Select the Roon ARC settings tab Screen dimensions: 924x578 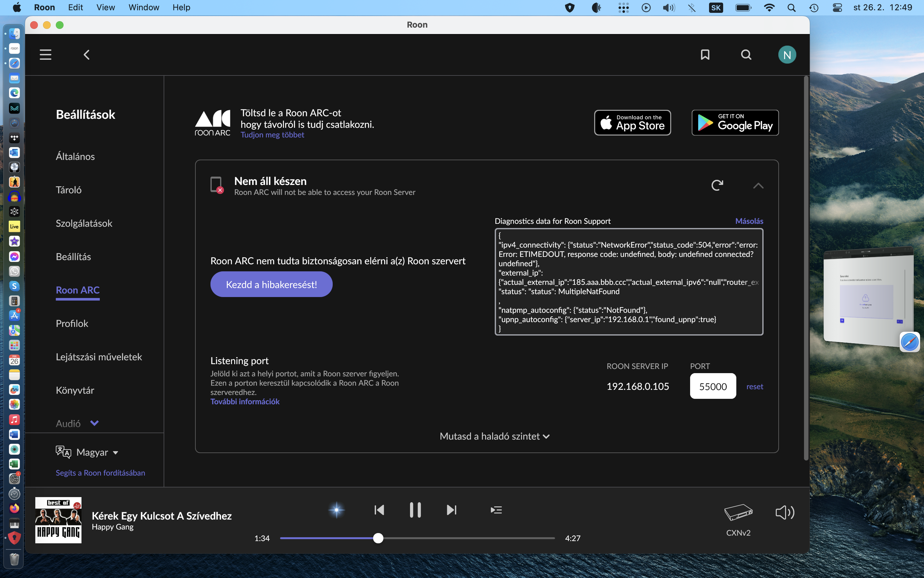[x=78, y=290]
